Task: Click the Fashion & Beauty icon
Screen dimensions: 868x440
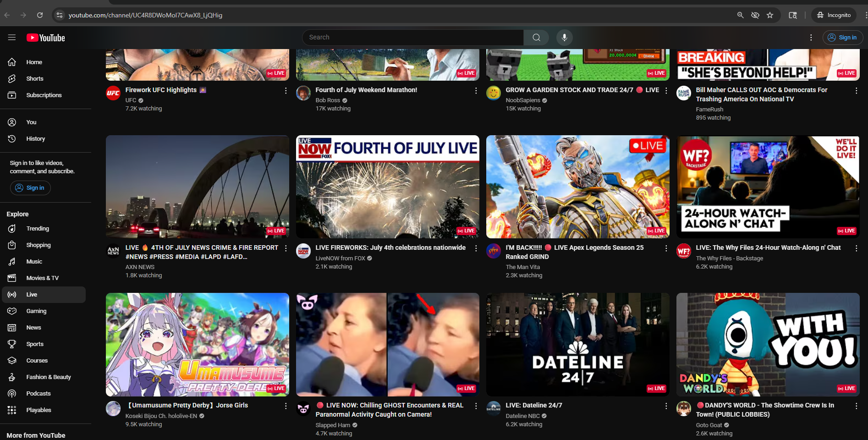Action: 12,377
